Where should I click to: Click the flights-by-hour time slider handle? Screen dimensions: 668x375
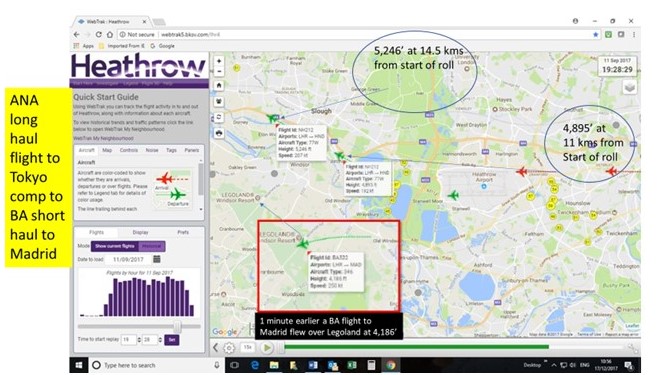tap(177, 326)
